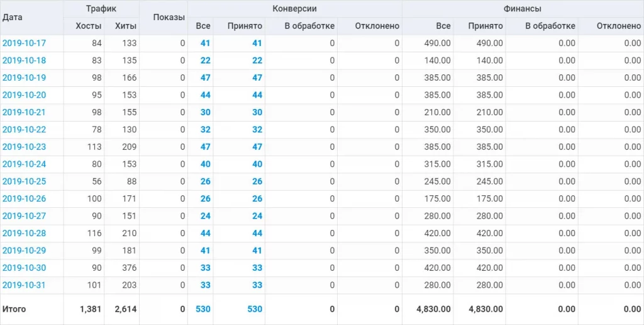Open the 2019-10-25 date link
644x325 pixels.
click(x=24, y=181)
